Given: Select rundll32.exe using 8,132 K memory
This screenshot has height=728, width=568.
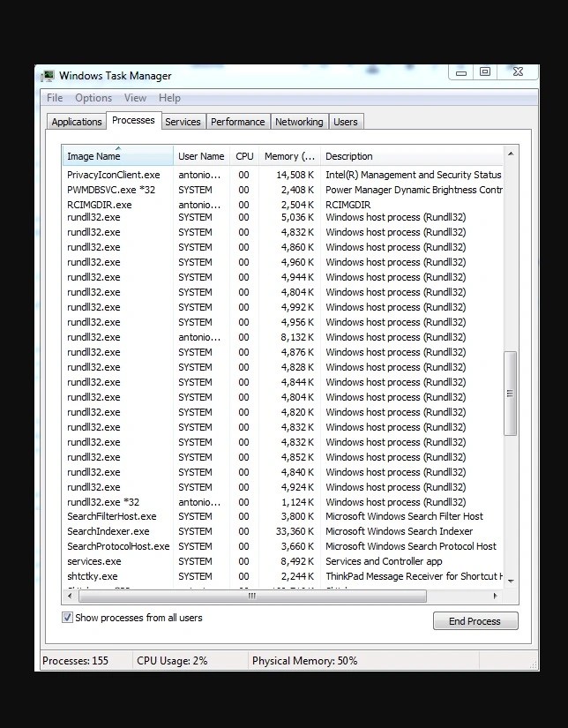Looking at the screenshot, I should pos(283,337).
